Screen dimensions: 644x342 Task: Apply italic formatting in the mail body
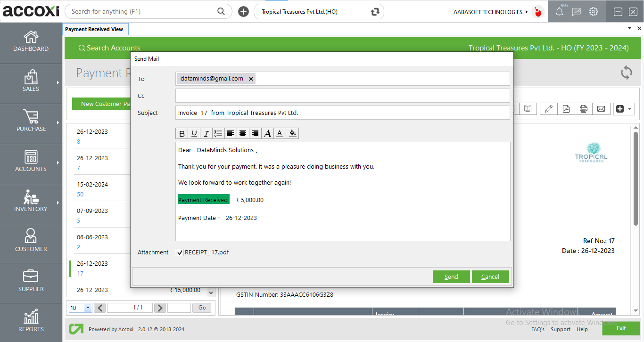coord(206,133)
